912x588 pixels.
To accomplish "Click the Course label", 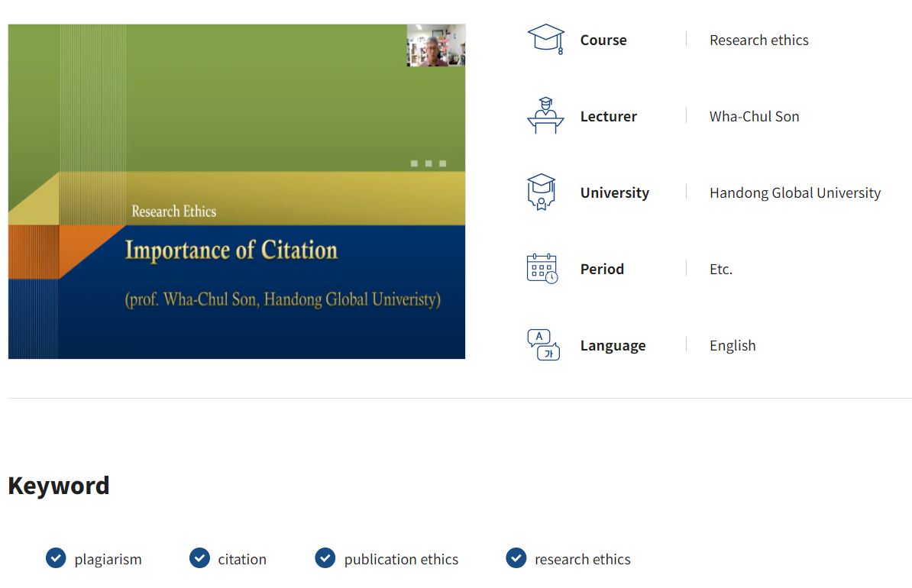I will [603, 40].
